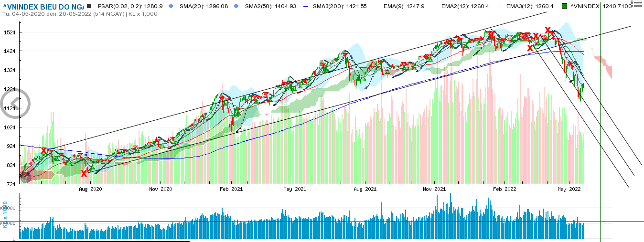
Task: Click the May 2021 axis label
Action: 295,189
